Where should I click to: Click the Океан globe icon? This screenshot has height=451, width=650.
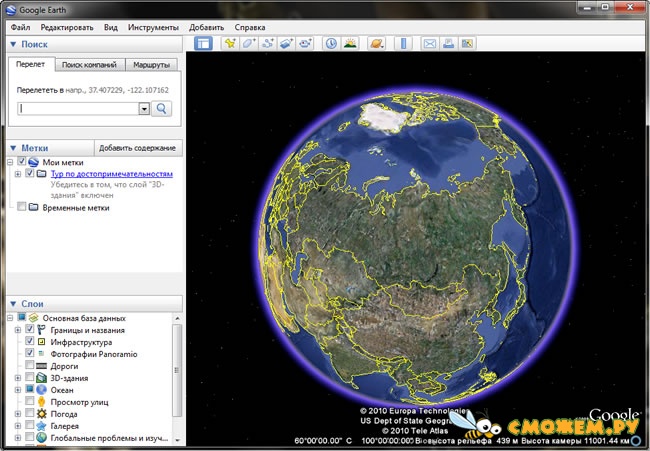[41, 390]
